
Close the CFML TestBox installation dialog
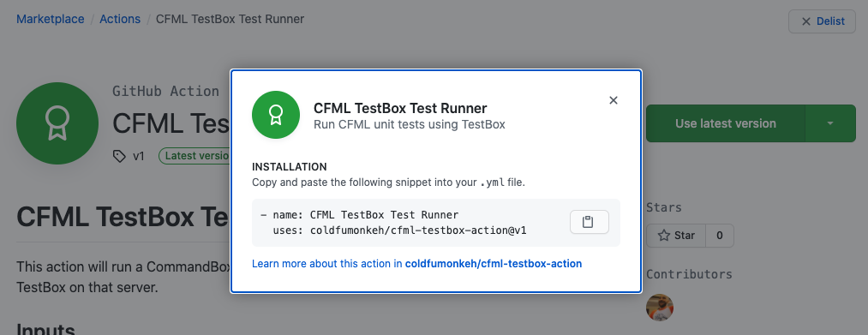tap(613, 100)
